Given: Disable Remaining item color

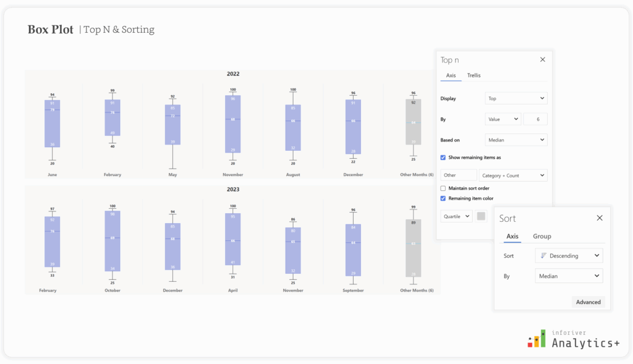Looking at the screenshot, I should [x=443, y=198].
